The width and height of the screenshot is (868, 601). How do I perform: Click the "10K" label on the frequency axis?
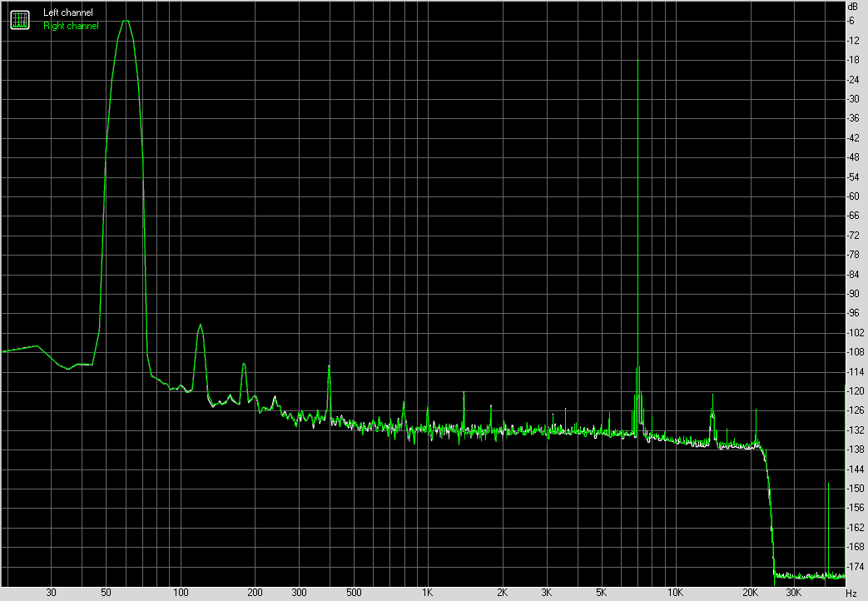pos(675,593)
